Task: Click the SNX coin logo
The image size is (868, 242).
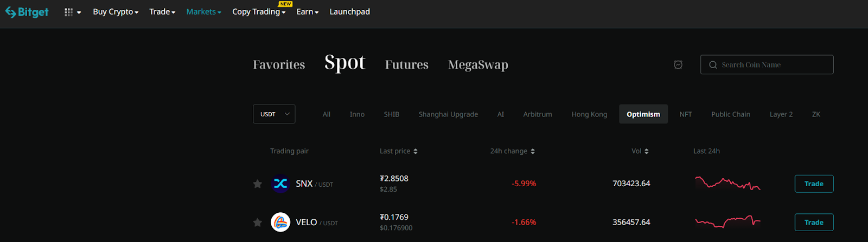Action: click(280, 184)
